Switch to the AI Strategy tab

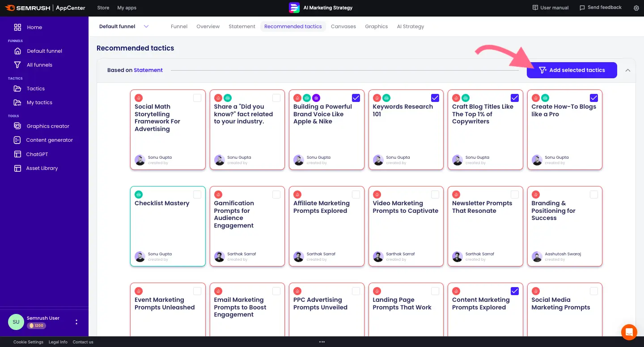pos(410,26)
